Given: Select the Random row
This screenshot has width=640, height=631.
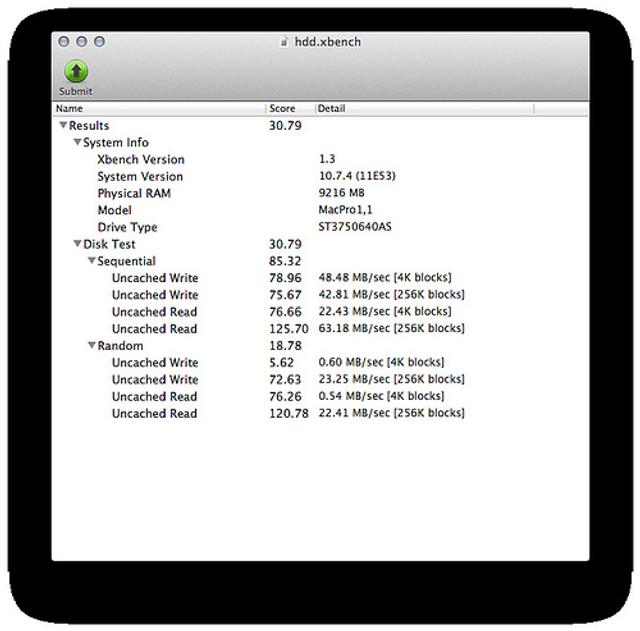Looking at the screenshot, I should pyautogui.click(x=320, y=346).
